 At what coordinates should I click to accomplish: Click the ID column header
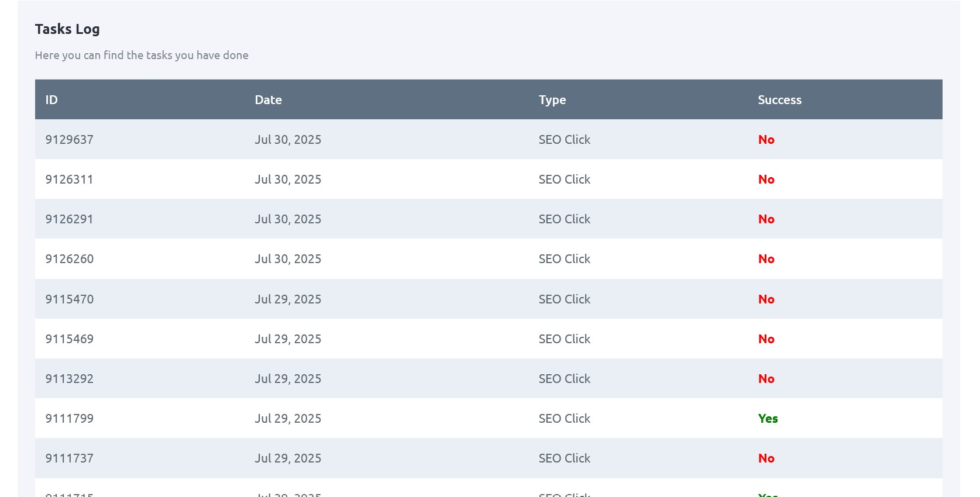click(51, 100)
